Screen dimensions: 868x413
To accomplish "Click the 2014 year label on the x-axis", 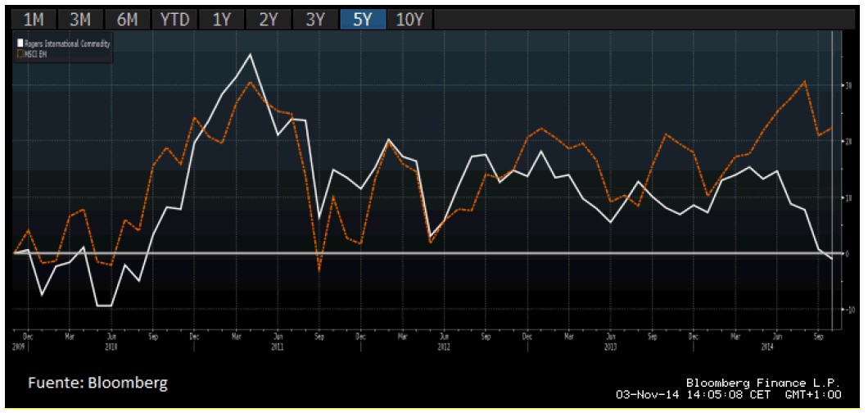I will (x=767, y=347).
